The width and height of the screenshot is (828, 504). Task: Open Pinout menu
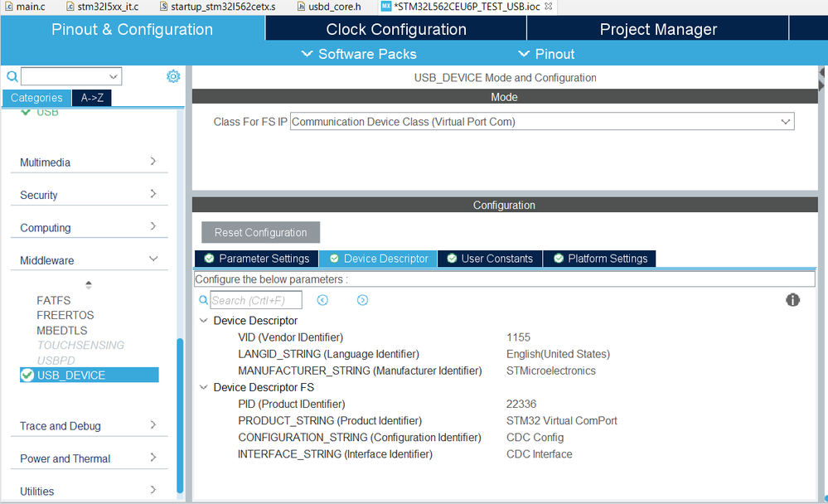546,54
